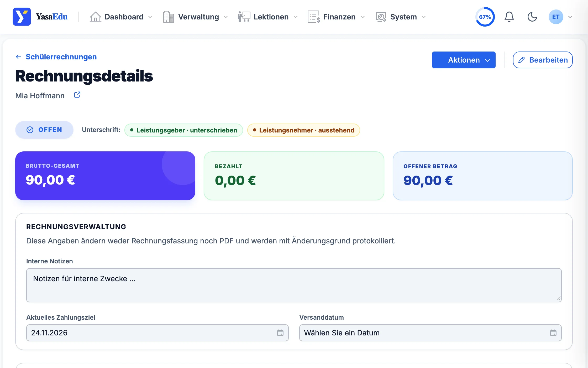588x368 pixels.
Task: Click into the Interne Notizen text area
Action: pos(294,285)
